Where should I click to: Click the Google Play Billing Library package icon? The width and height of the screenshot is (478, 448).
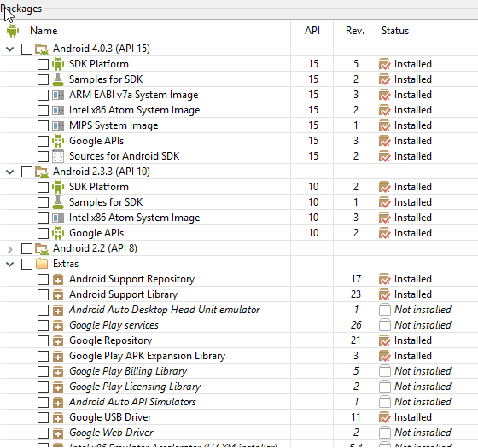(58, 371)
